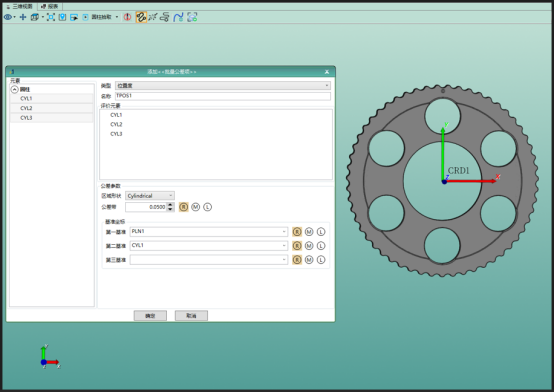Click the stacked bars tool icon

165,17
